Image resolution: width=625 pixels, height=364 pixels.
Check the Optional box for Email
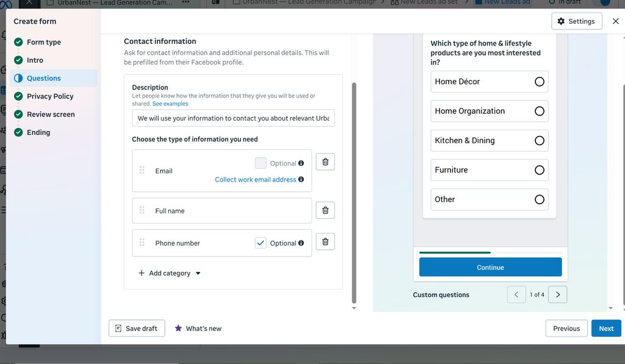pyautogui.click(x=260, y=163)
